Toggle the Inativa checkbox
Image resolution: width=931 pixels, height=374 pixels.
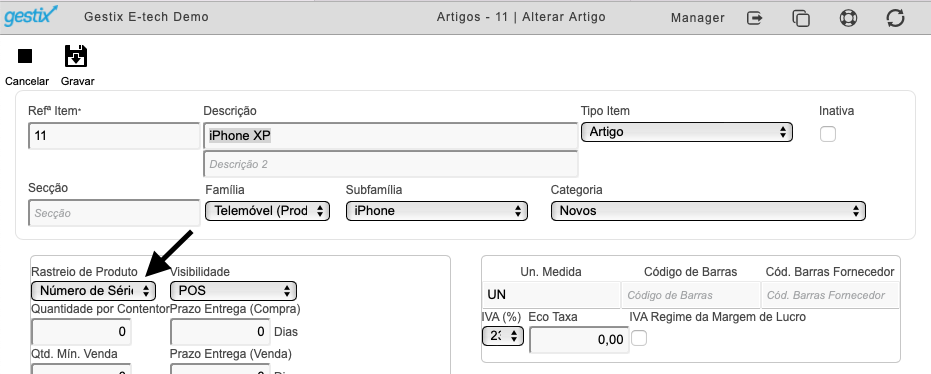point(828,134)
